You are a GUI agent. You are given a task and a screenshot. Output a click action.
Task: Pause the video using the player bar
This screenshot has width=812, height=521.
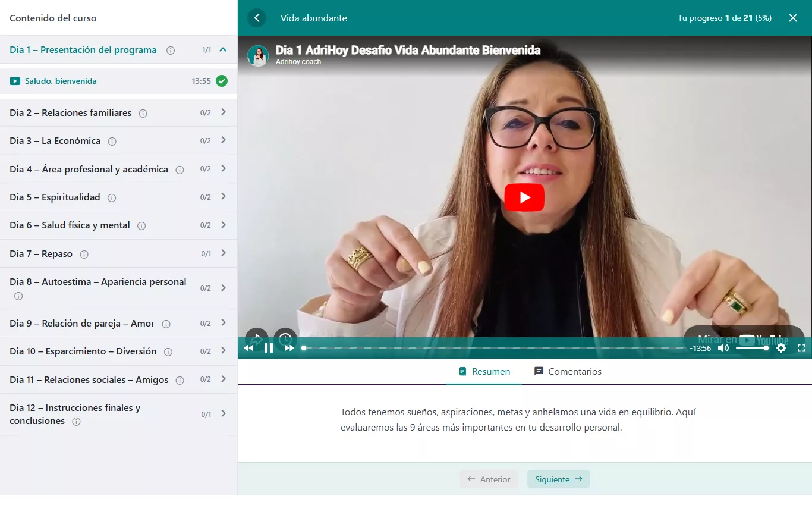pyautogui.click(x=269, y=348)
